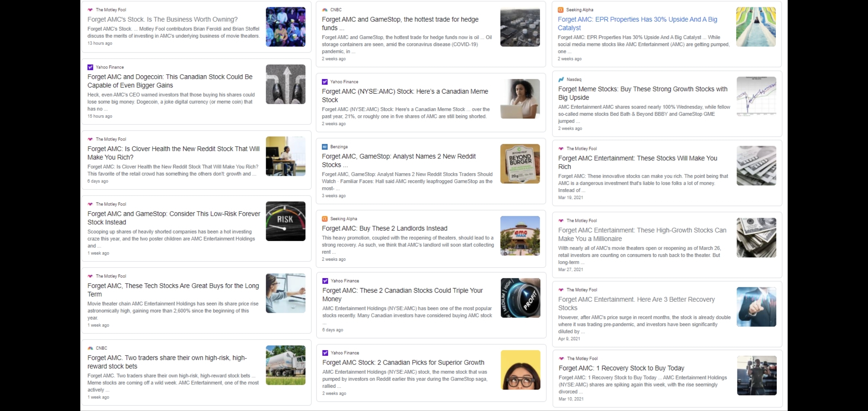The image size is (868, 411).
Task: Open 'These Stocks Will Make You Rich' headline
Action: (638, 162)
